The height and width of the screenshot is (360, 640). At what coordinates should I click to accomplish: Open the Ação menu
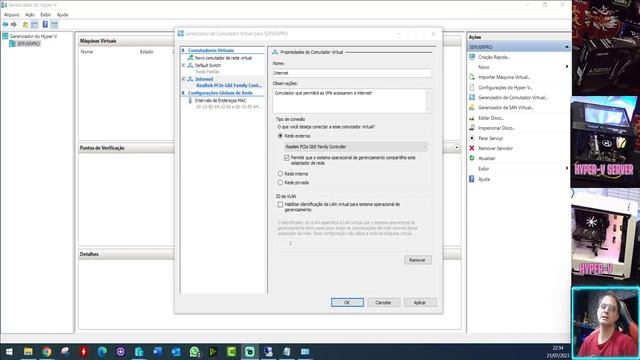[30, 15]
